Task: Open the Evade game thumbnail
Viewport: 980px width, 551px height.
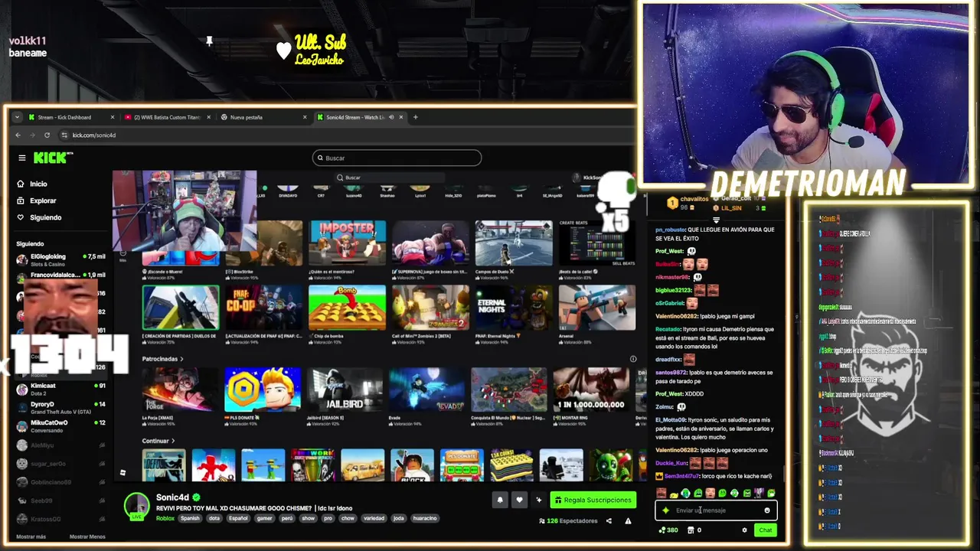Action: pos(426,390)
